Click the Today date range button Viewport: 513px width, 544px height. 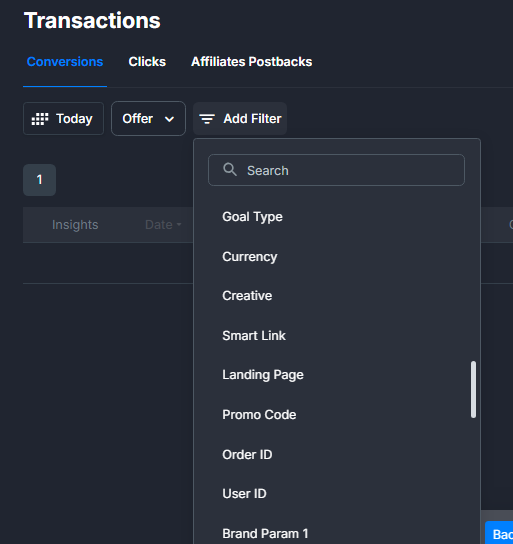[63, 119]
